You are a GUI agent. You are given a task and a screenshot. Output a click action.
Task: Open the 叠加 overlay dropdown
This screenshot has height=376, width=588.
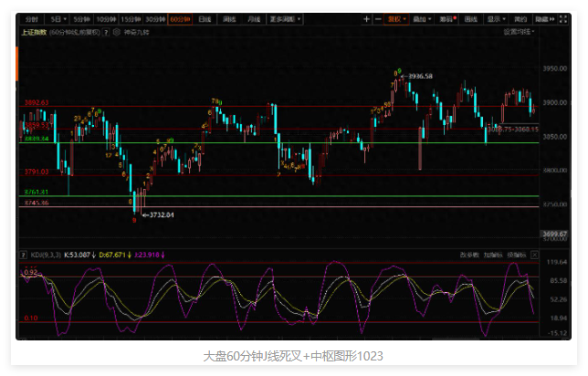421,18
